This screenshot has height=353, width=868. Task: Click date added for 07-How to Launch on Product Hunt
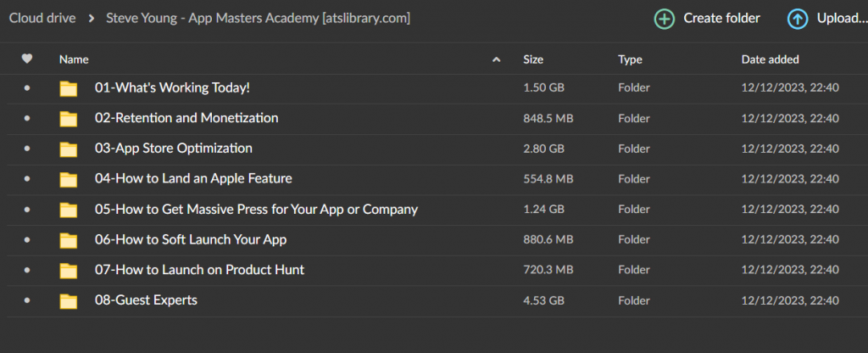790,271
